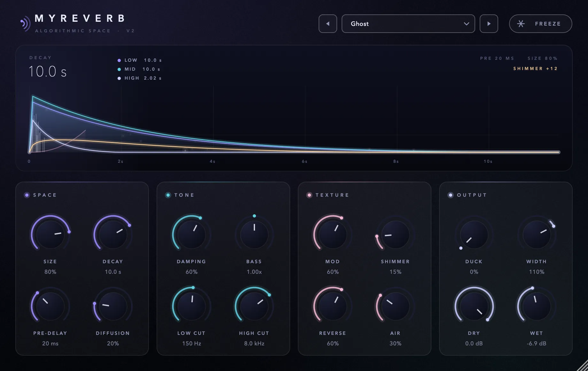This screenshot has height=371, width=588.
Task: Click the Decay knob in Space section
Action: click(x=113, y=234)
